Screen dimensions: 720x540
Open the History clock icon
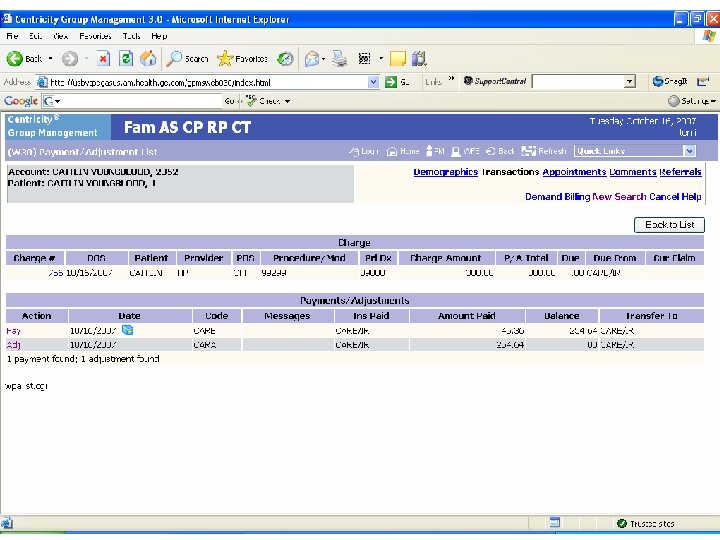pos(285,59)
